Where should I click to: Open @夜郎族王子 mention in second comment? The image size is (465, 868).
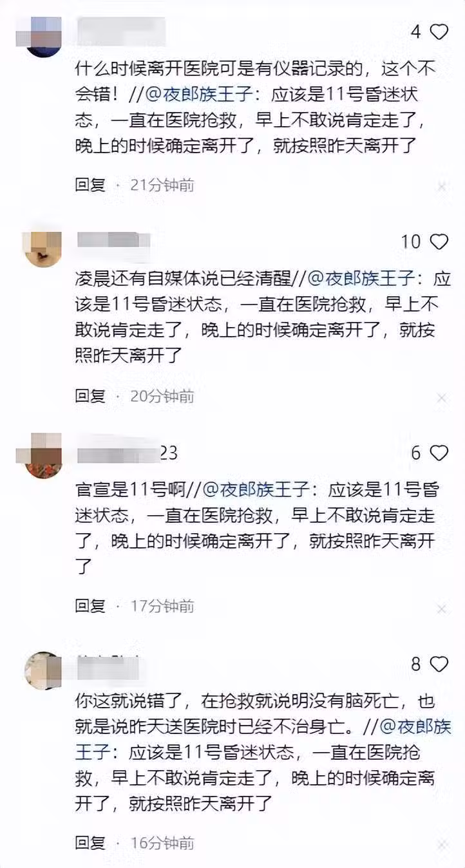(363, 279)
